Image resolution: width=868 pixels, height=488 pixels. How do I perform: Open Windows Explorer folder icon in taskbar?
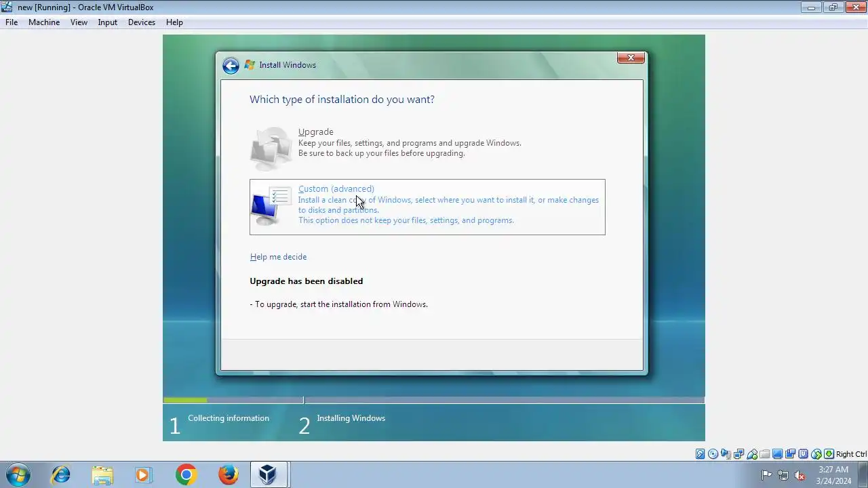(102, 474)
